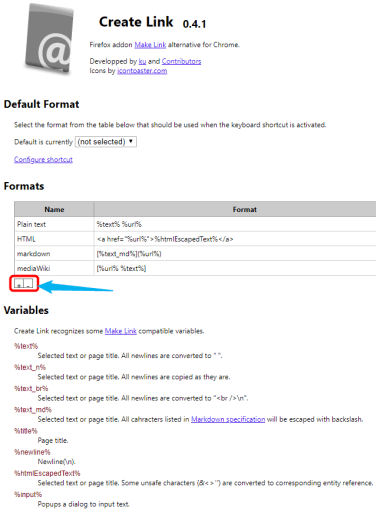Click the %htmlEscapedText% variable name

(47, 473)
